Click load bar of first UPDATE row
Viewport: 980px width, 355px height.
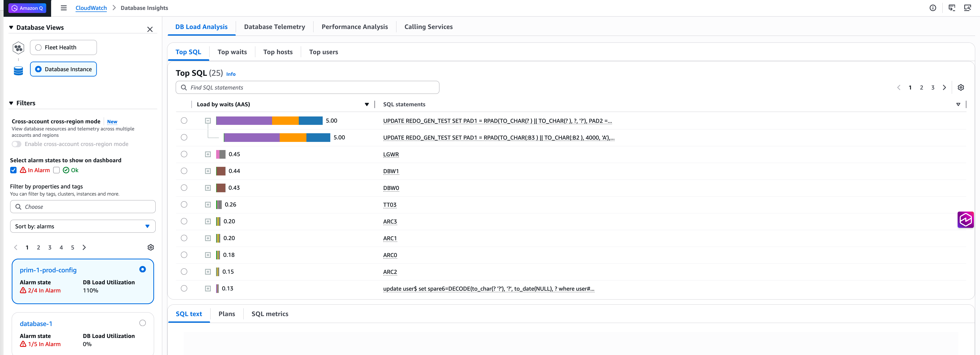click(x=269, y=121)
